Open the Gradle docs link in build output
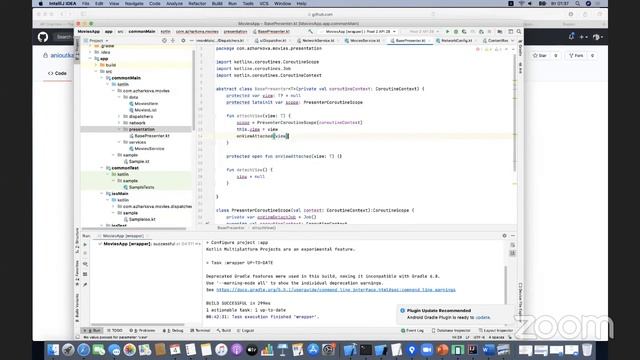Image resolution: width=640 pixels, height=360 pixels. (x=336, y=290)
